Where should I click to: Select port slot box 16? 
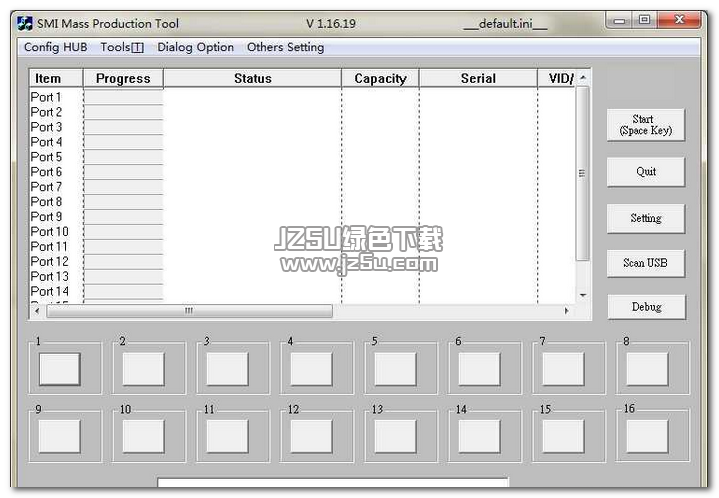(647, 437)
